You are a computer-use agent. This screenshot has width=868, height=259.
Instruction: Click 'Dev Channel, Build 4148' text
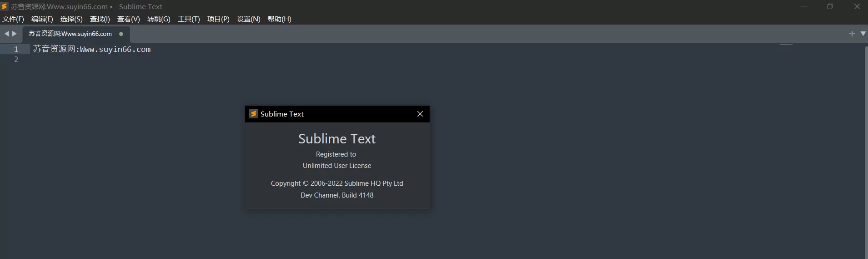coord(337,195)
